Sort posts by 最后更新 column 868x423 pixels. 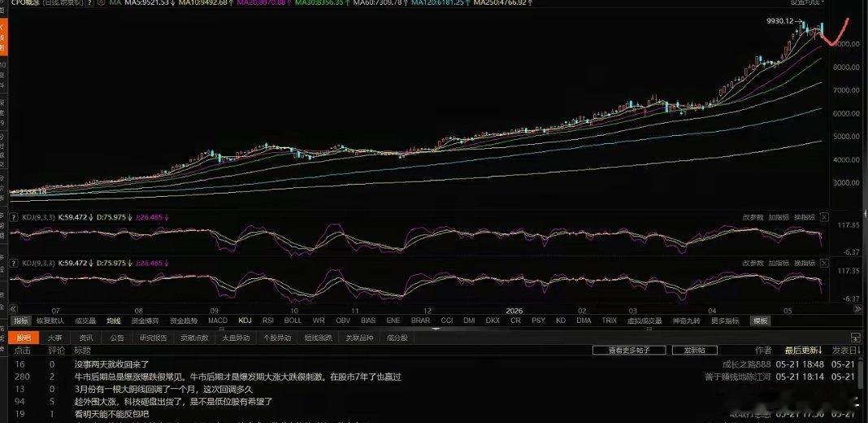[x=803, y=351]
